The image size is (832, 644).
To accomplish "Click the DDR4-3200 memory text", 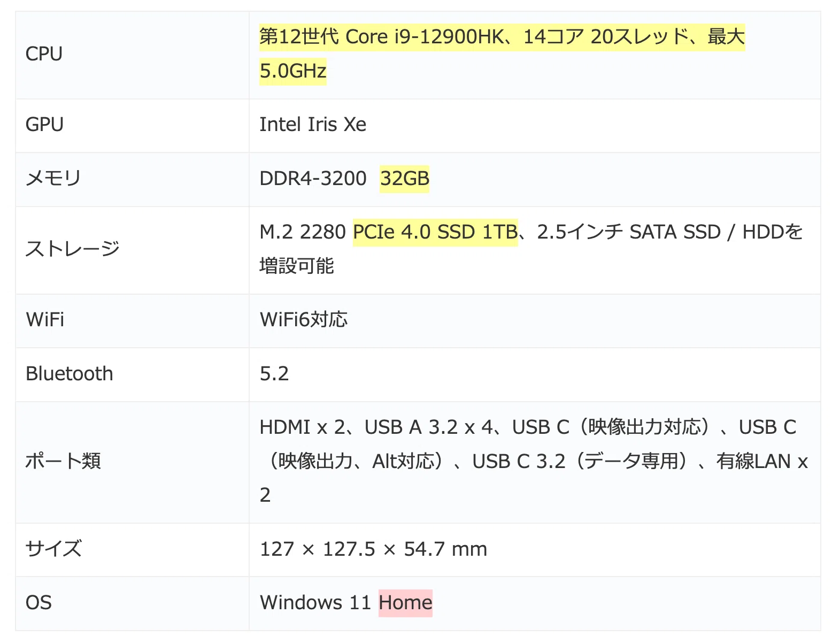I will [313, 179].
